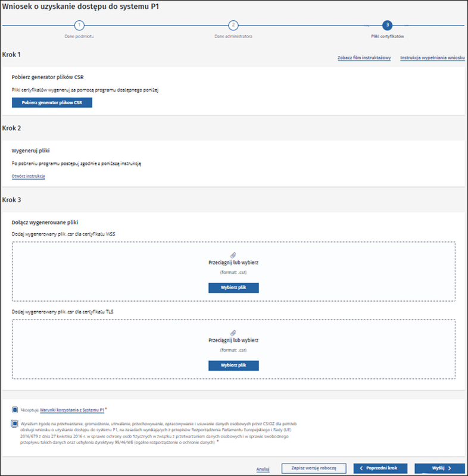Submit the application with 'Wyślij'
The image size is (468, 476).
coord(439,468)
